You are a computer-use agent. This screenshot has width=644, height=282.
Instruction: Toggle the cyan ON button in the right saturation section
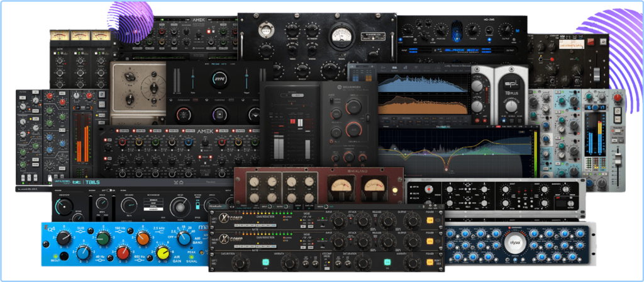pyautogui.click(x=387, y=262)
